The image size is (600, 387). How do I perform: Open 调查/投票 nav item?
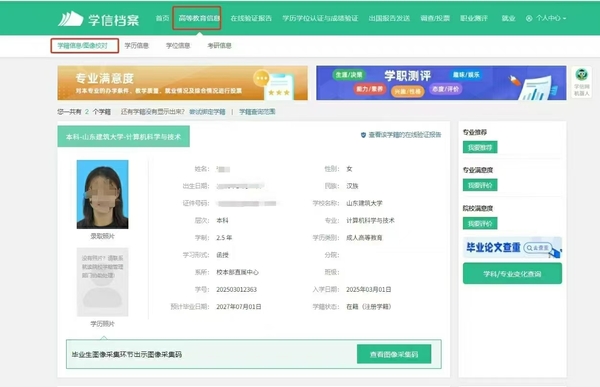[x=435, y=18]
